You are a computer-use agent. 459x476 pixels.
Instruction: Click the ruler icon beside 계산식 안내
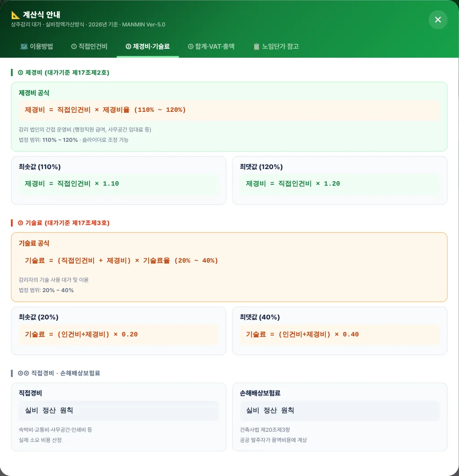coord(15,15)
